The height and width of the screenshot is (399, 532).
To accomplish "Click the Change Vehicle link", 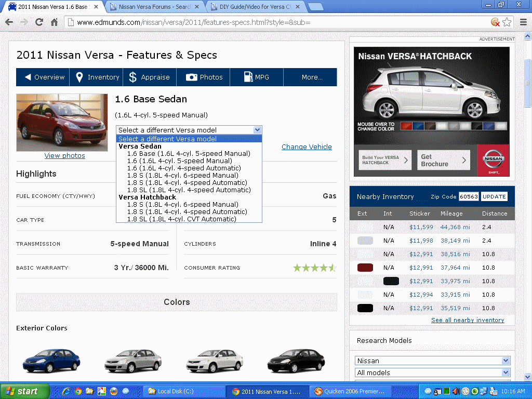I will (x=307, y=147).
